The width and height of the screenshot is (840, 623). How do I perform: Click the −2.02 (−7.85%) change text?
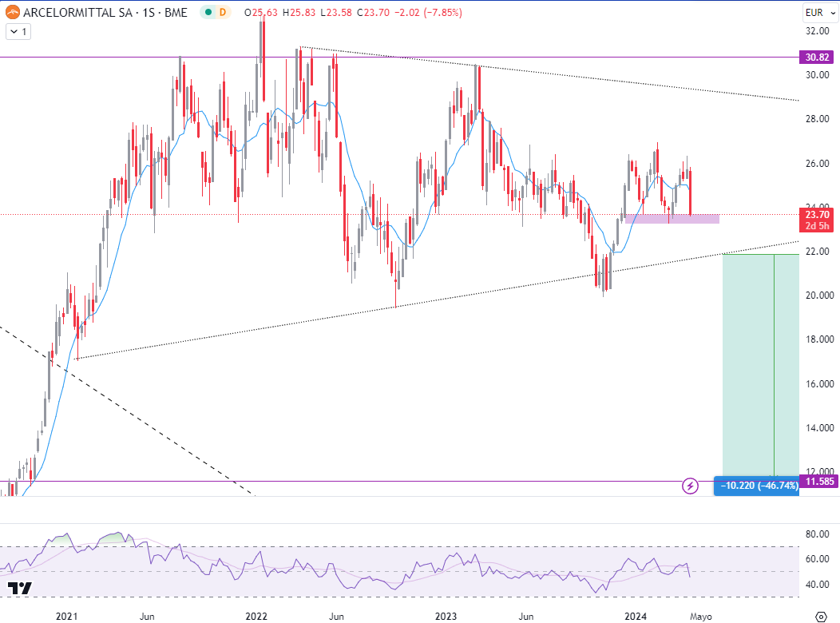tap(428, 12)
